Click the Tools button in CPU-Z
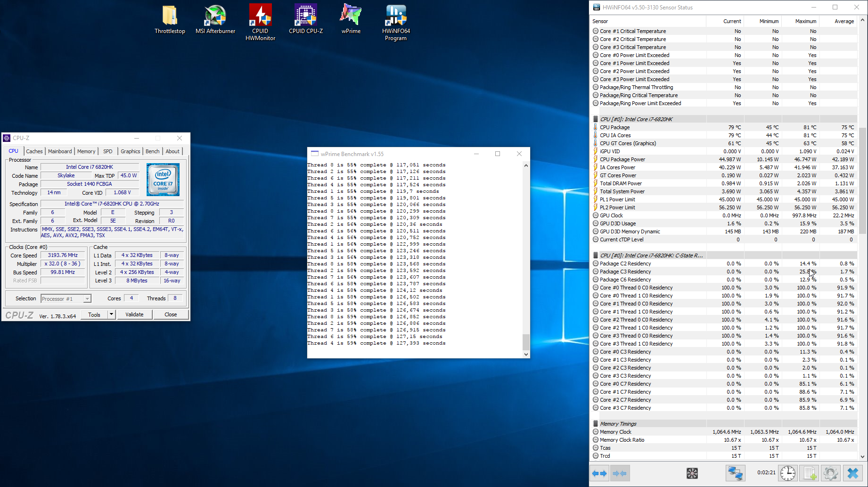868x487 pixels. click(x=94, y=314)
